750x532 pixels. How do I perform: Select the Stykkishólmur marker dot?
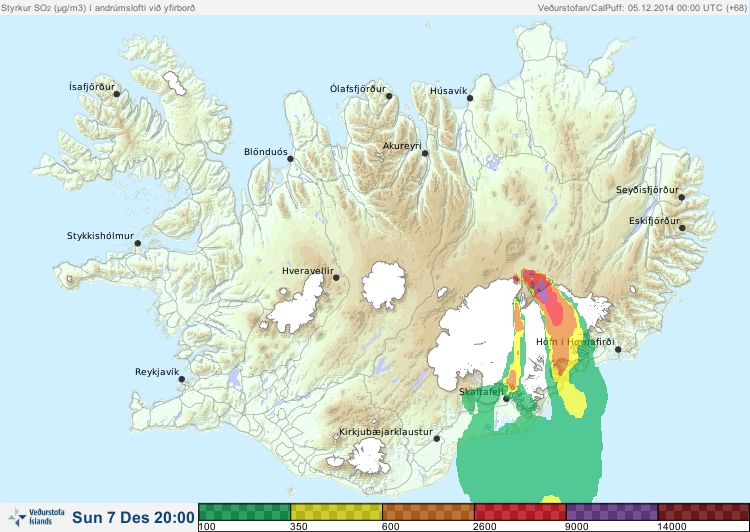click(x=138, y=243)
